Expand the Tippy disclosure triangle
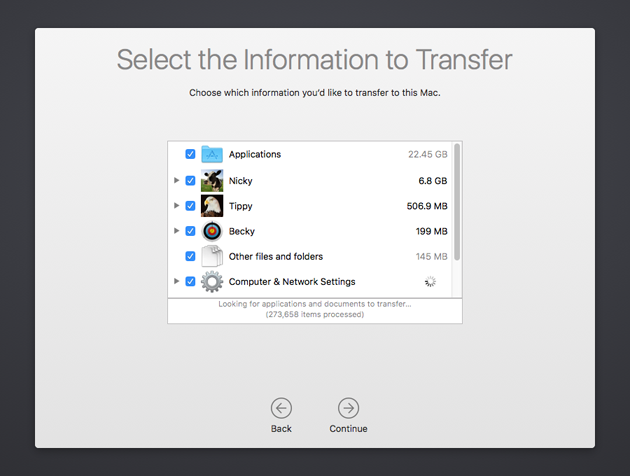Image resolution: width=630 pixels, height=476 pixels. [176, 206]
